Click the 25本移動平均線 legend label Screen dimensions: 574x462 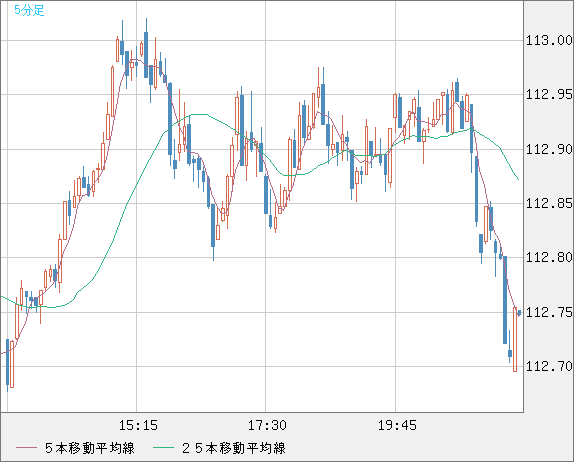pyautogui.click(x=234, y=448)
